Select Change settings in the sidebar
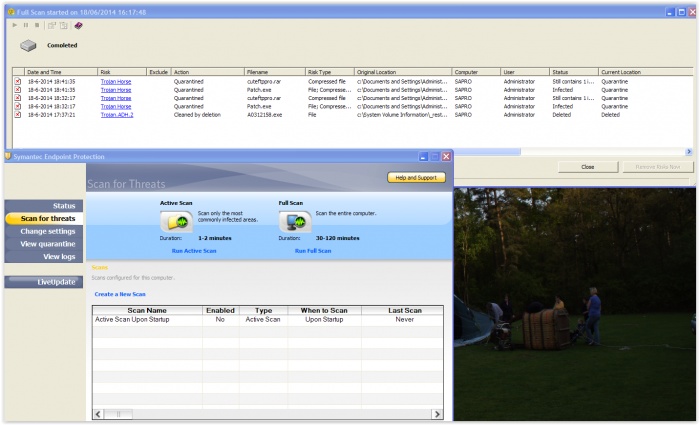The height and width of the screenshot is (425, 700). pyautogui.click(x=48, y=231)
